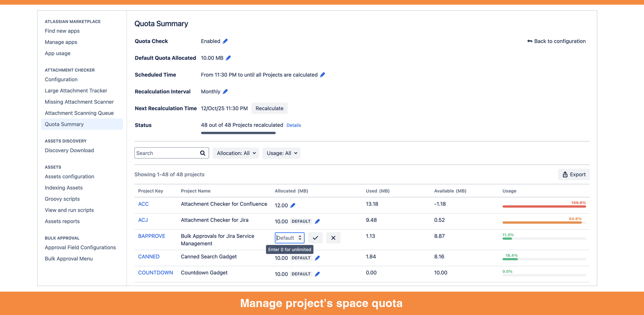
Task: Click the Back to configuration arrow icon
Action: coord(529,41)
